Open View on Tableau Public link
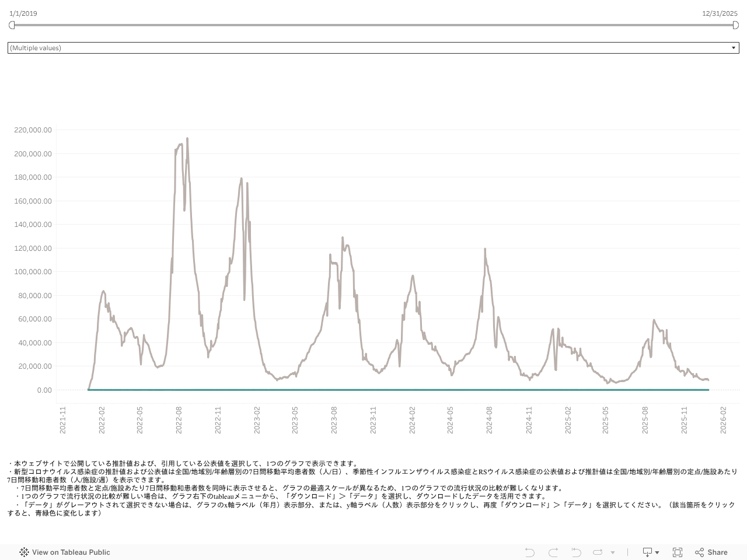 [71, 552]
